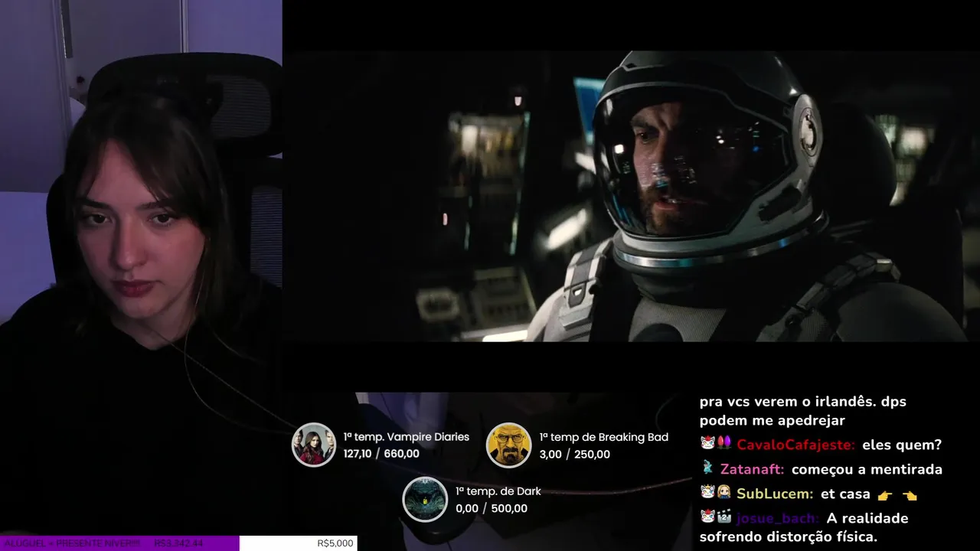Screen dimensions: 980x551
Task: Click the Christmas lights badge beside CavaloCafajeste
Action: [724, 443]
